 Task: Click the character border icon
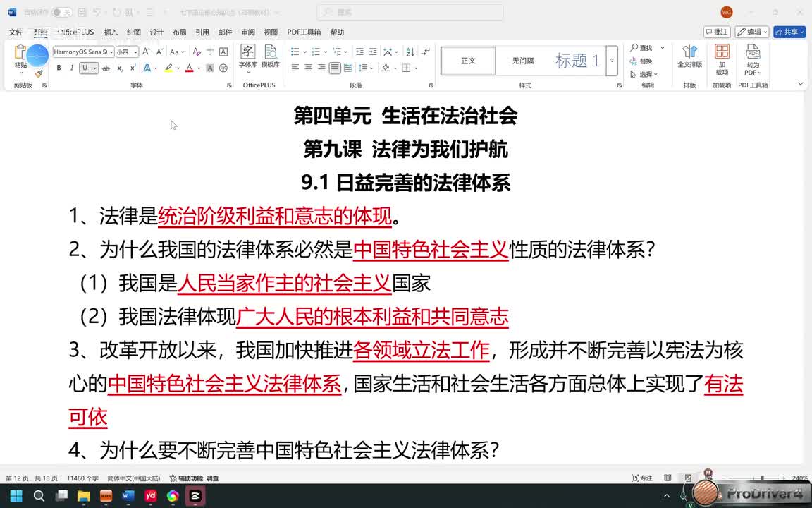click(x=223, y=52)
